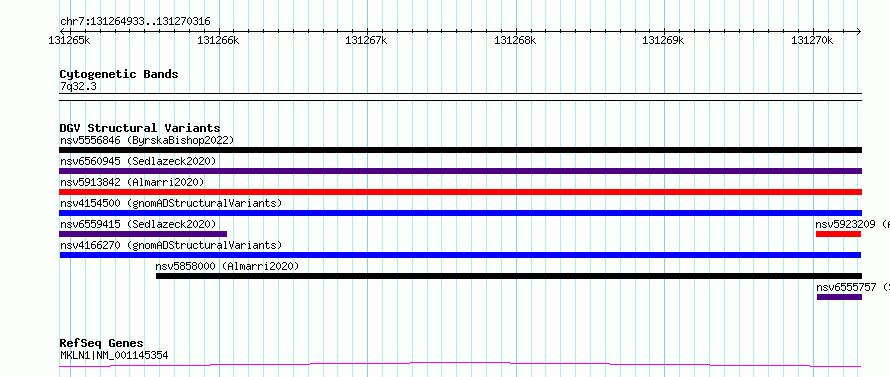Open nsv4154500 (gnomADStructuralVariants) label
The height and width of the screenshot is (377, 890).
(x=171, y=203)
